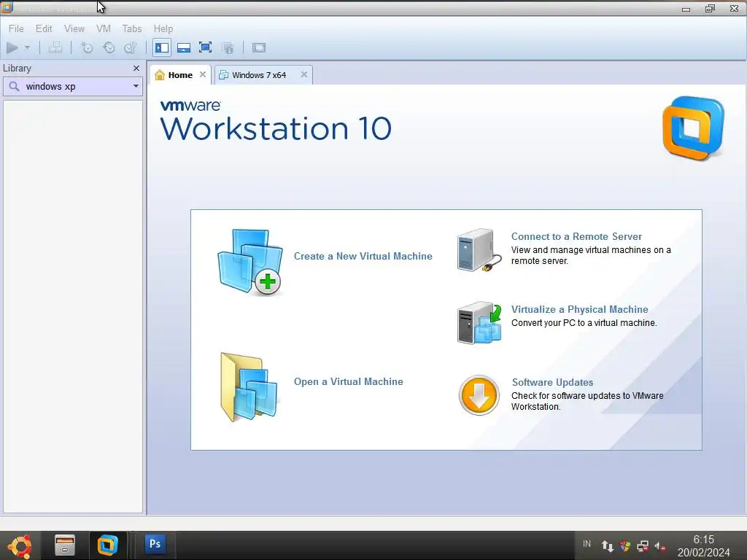Close the Home tab
The image size is (747, 560).
203,75
